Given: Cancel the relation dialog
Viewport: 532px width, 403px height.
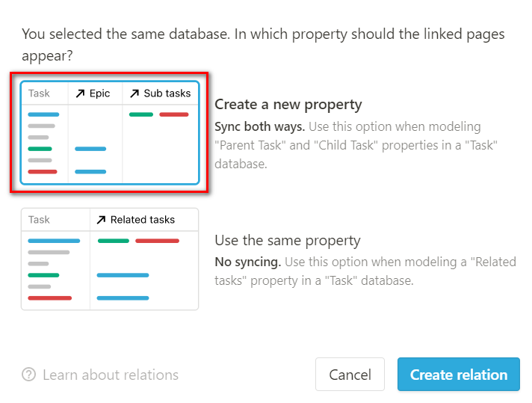Looking at the screenshot, I should [x=350, y=374].
